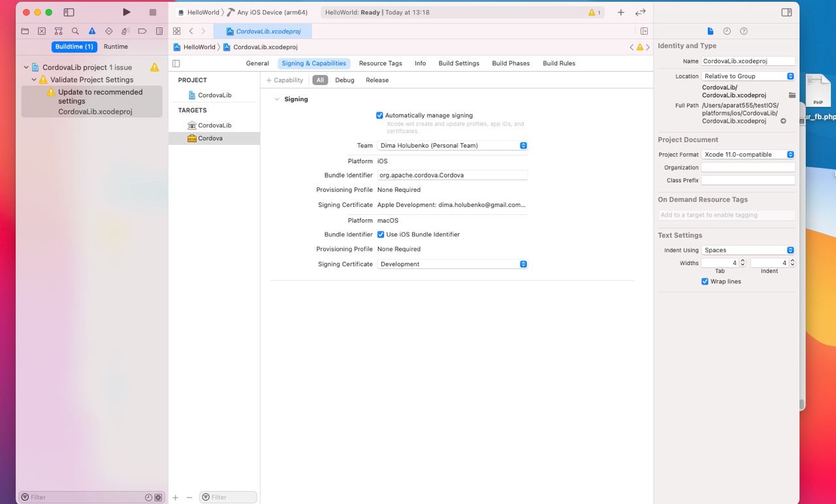Screen dimensions: 836x504
Task: Select the Buildtime (1) tab
Action: click(x=74, y=47)
